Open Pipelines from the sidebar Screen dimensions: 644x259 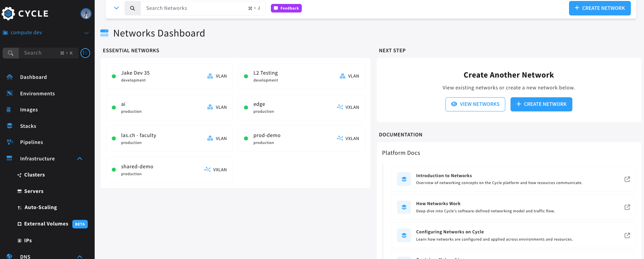(x=32, y=142)
